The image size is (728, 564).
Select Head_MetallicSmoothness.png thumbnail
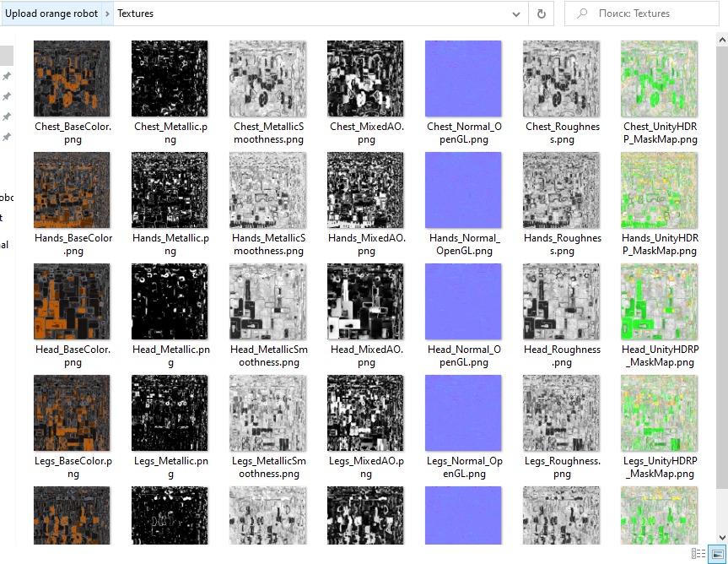coord(268,301)
